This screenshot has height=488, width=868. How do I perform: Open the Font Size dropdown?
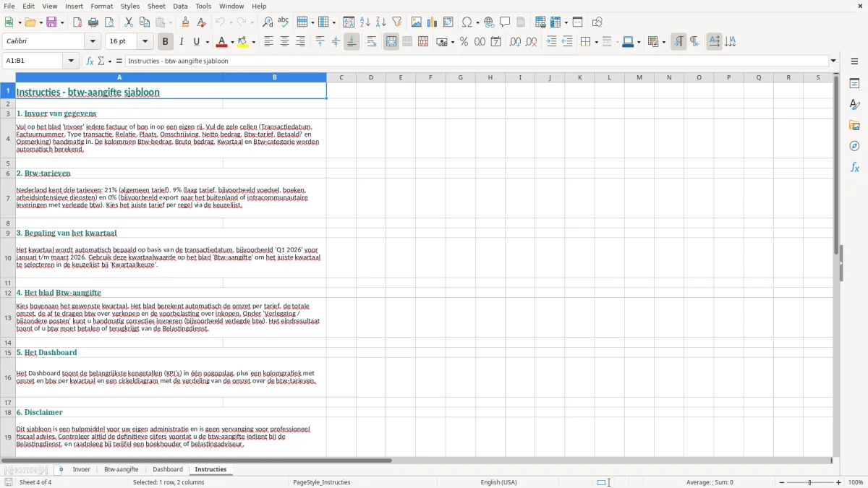pos(145,42)
